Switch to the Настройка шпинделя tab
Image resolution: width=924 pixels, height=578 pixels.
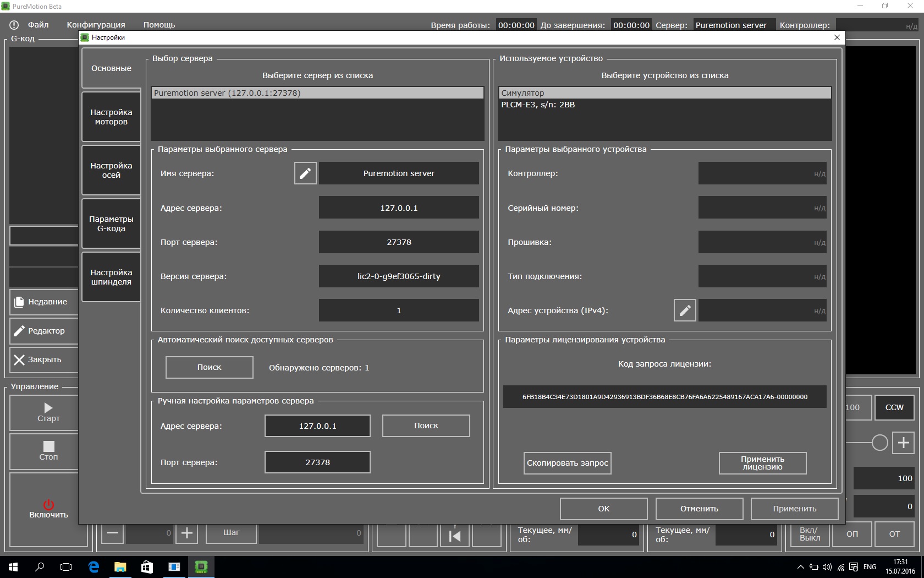111,277
